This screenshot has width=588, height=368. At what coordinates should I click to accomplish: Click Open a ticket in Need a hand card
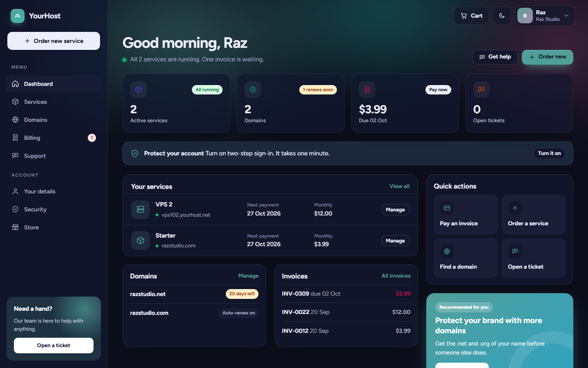tap(53, 346)
